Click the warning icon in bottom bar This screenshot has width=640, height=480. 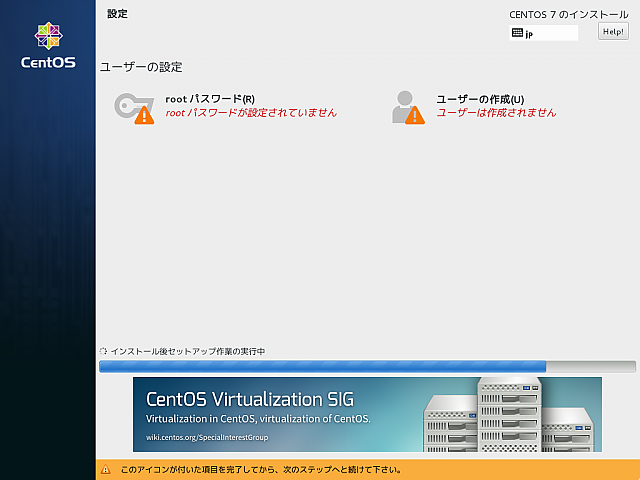click(x=106, y=469)
